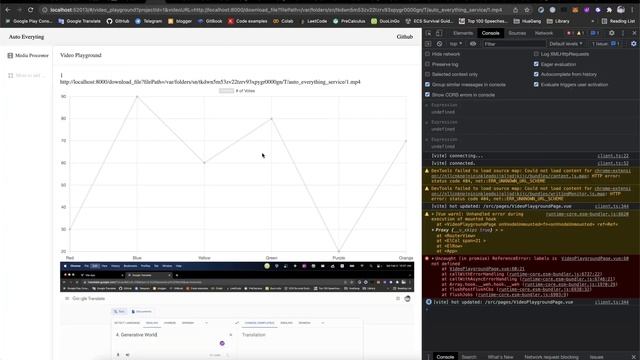Open the HueSeng bookmarks folder
Screen dimensions: 640x360
tap(527, 21)
